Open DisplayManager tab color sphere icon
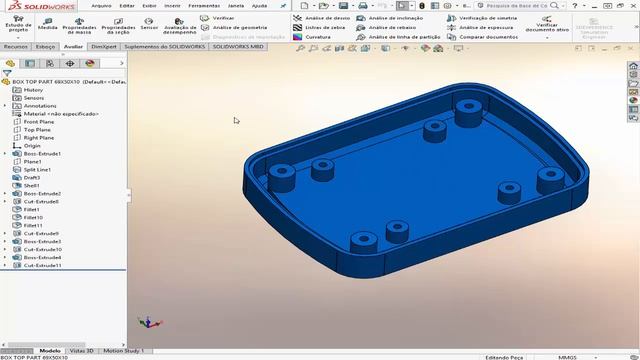This screenshot has width=640, height=360. (x=90, y=63)
